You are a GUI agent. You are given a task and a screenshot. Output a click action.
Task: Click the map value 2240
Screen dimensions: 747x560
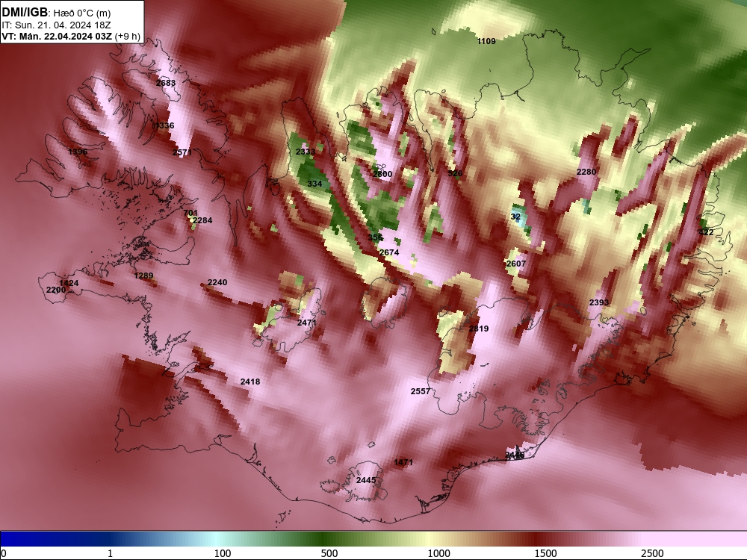point(217,282)
